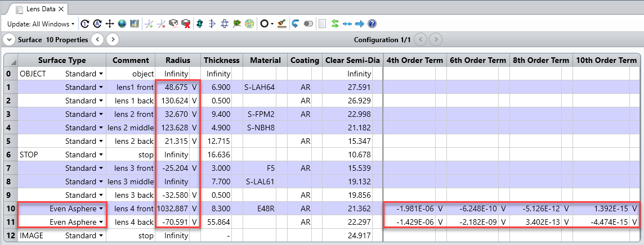Select row 7 by its number header

(x=11, y=169)
